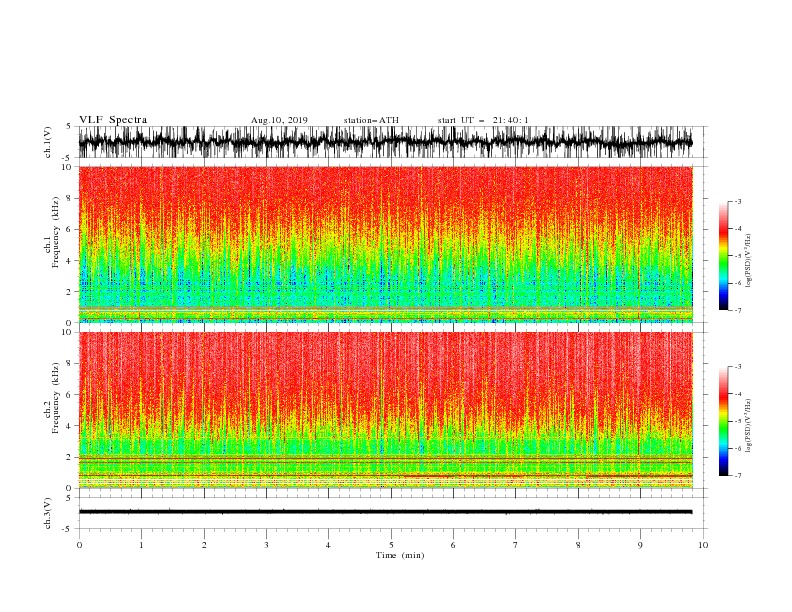Click the ch.1 frequency axis "6" tick

click(70, 229)
